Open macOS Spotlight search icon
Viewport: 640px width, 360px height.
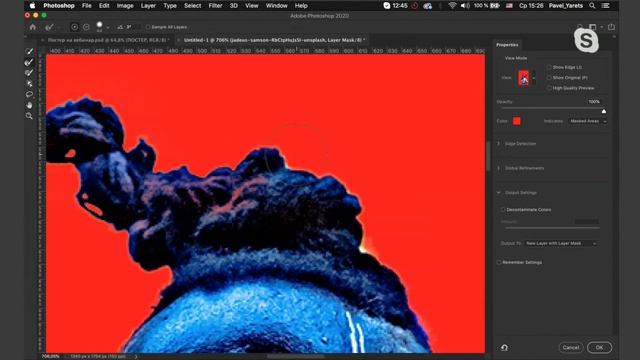click(x=592, y=6)
